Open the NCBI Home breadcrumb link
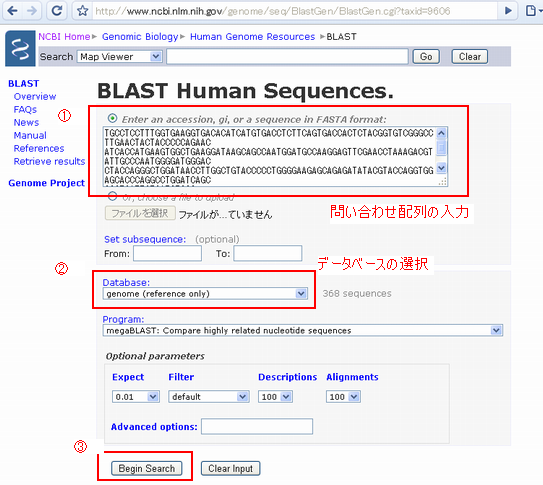543x485 pixels. click(64, 37)
